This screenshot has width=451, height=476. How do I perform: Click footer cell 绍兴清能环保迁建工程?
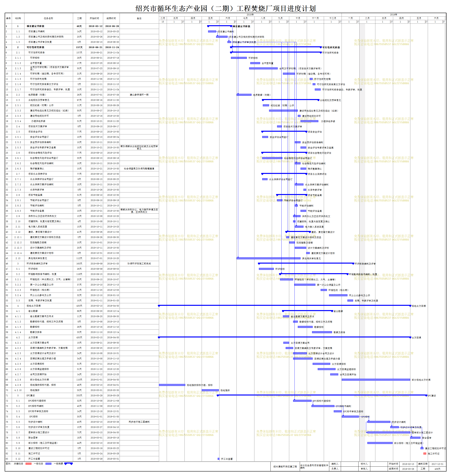pyautogui.click(x=285, y=466)
